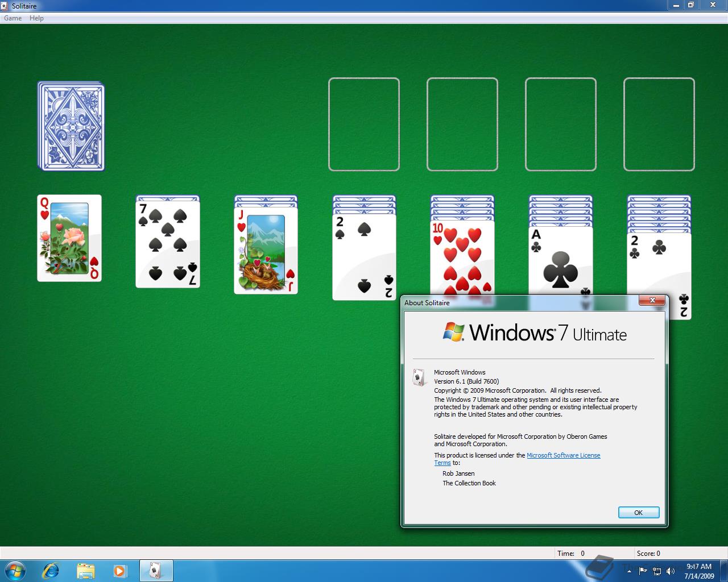Click the Solitaire taskbar button
The image size is (728, 582).
pyautogui.click(x=156, y=571)
